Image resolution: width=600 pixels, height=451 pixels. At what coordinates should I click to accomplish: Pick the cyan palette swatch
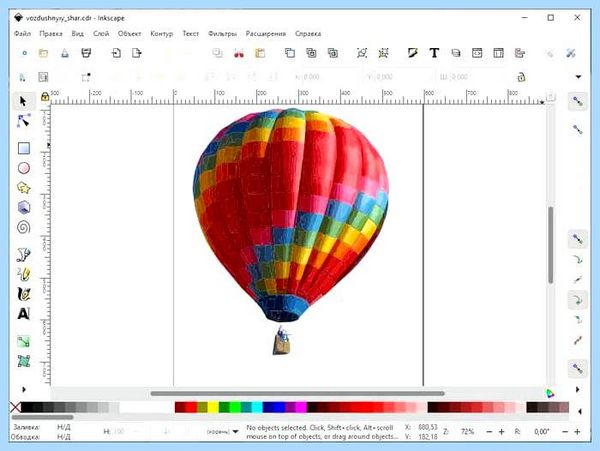(x=257, y=407)
